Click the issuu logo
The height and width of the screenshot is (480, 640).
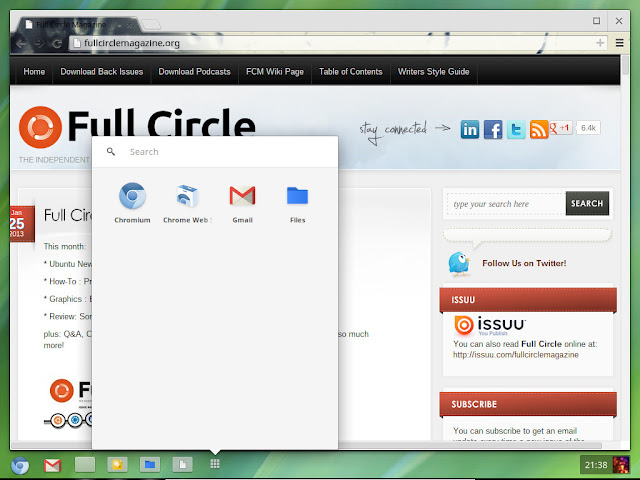click(x=490, y=325)
